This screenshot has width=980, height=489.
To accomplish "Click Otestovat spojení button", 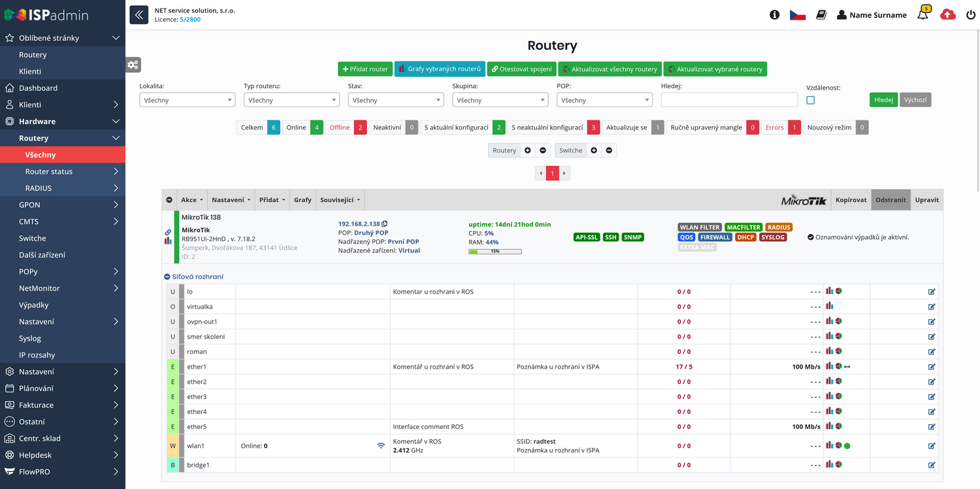I will click(521, 69).
